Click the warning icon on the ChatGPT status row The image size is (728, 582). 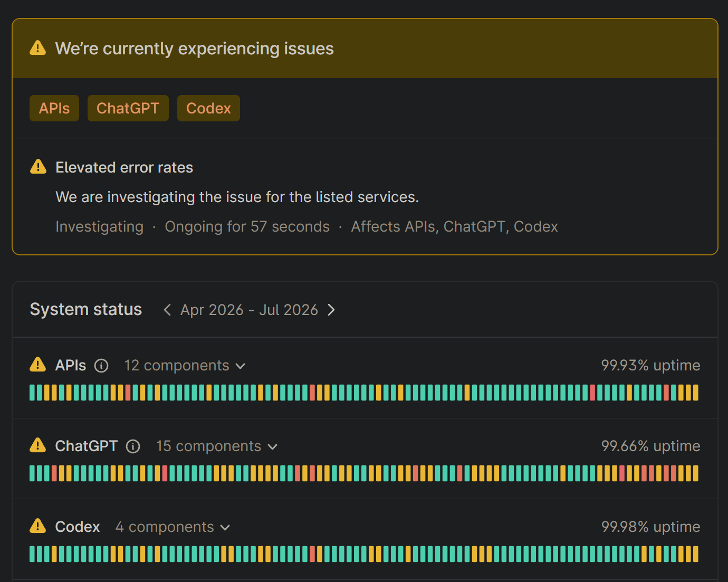tap(38, 445)
